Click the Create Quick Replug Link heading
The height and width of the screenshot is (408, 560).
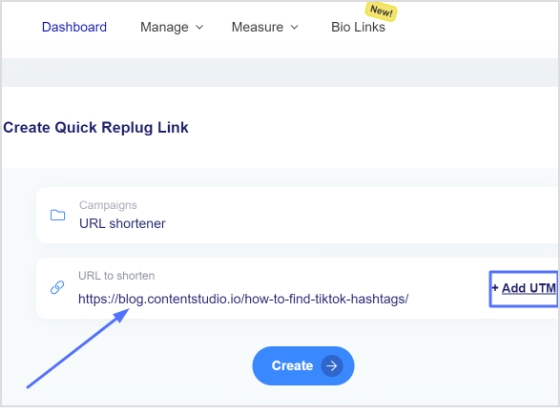96,128
